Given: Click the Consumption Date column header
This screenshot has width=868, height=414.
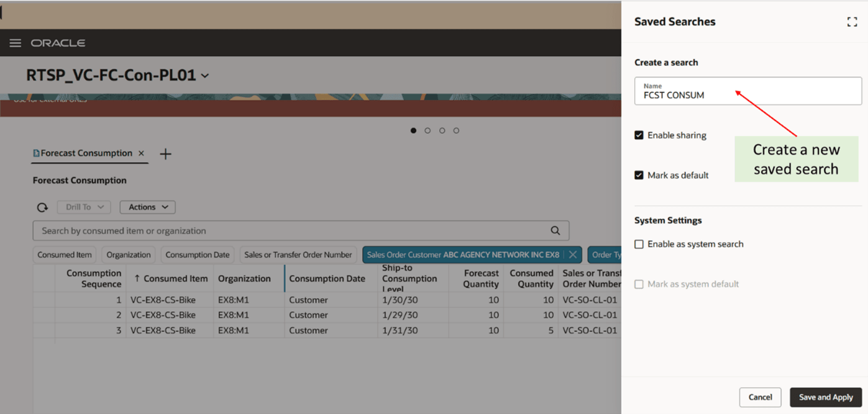Looking at the screenshot, I should pos(331,279).
